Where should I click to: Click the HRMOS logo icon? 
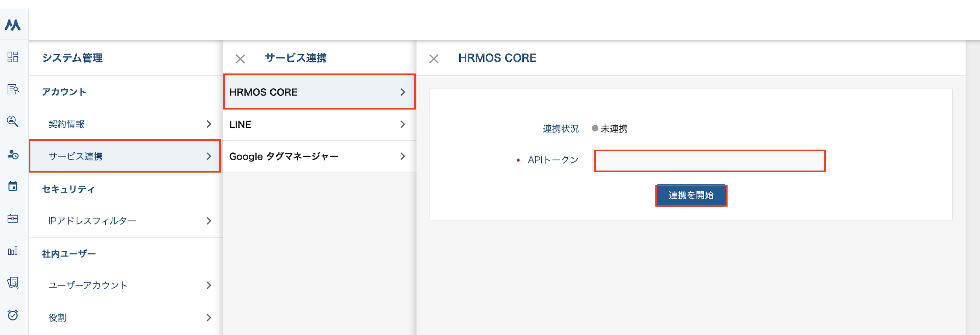[13, 25]
